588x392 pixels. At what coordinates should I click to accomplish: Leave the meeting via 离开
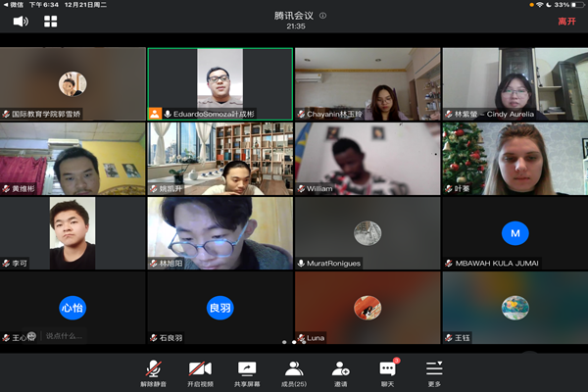(x=566, y=21)
